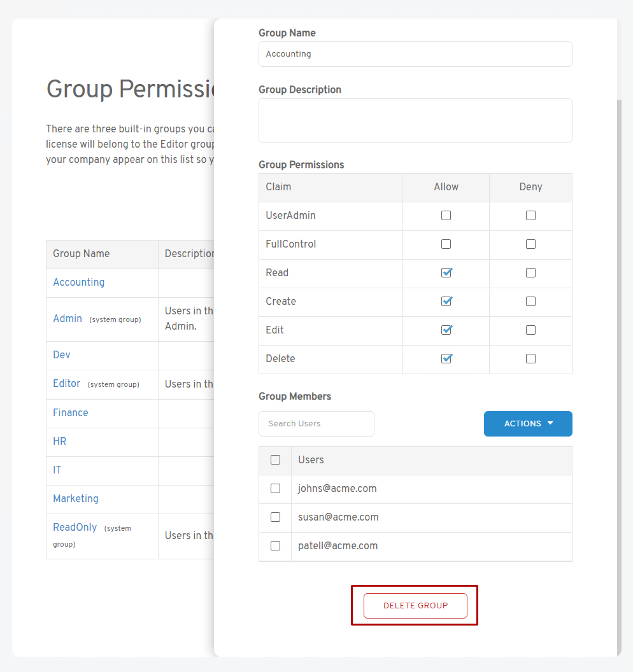The height and width of the screenshot is (672, 633).
Task: Select the susan@acme.com user checkbox
Action: (275, 517)
